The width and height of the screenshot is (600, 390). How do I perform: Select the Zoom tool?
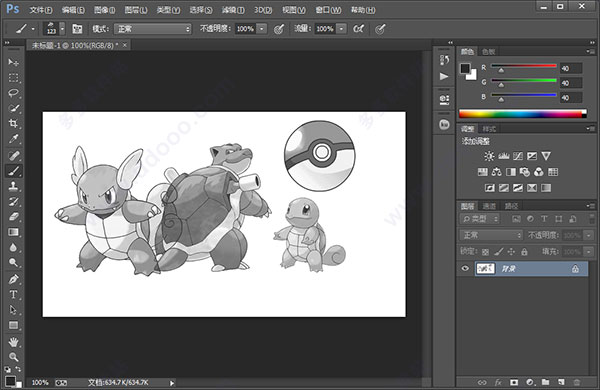[13, 357]
